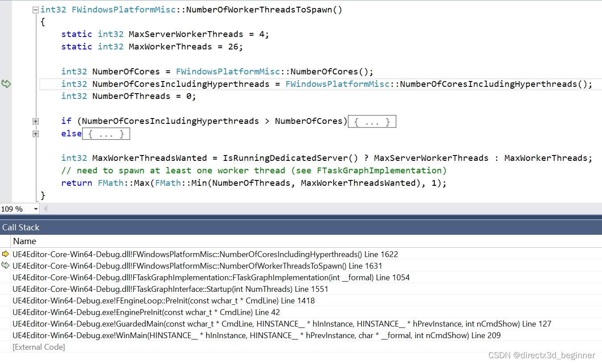Open collapsed code box after else

(x=106, y=134)
